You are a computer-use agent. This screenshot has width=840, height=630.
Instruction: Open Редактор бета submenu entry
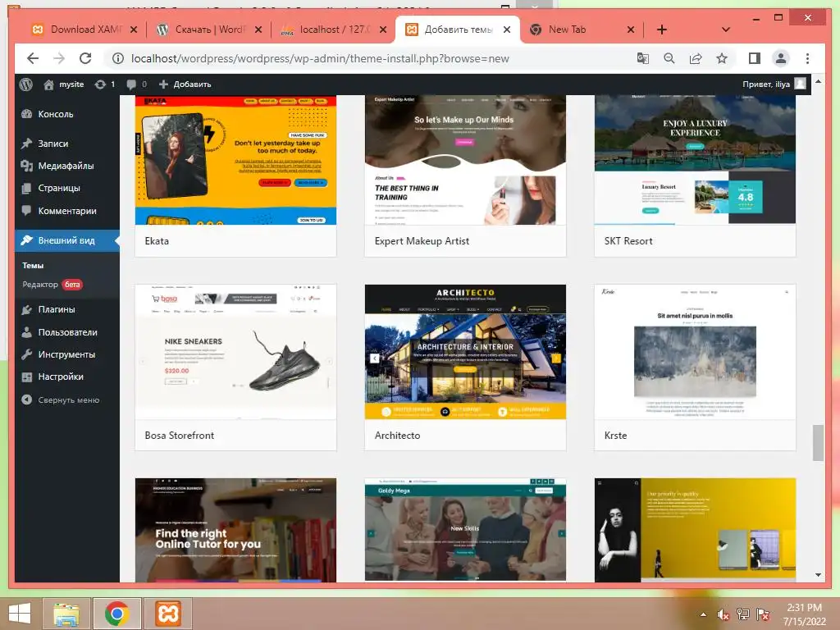[52, 285]
